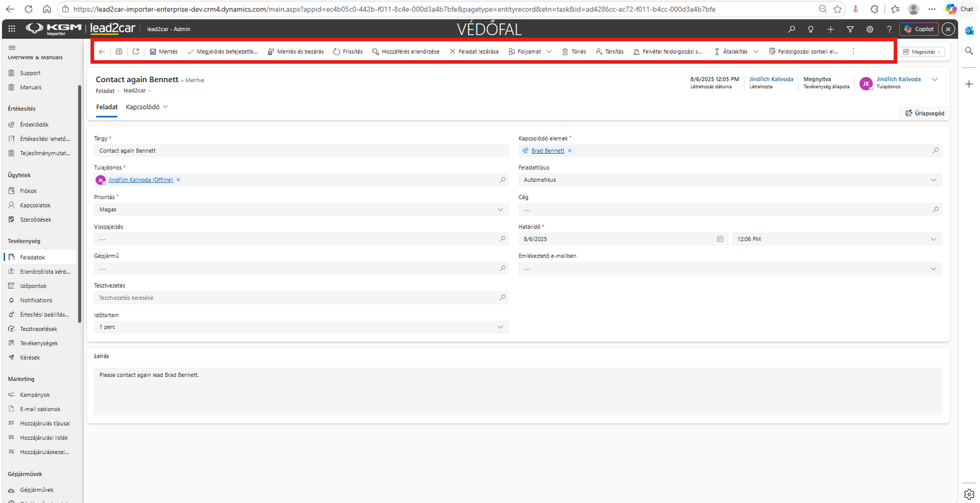Expand the Folyamat dropdown arrow
The image size is (980, 503).
coord(549,51)
